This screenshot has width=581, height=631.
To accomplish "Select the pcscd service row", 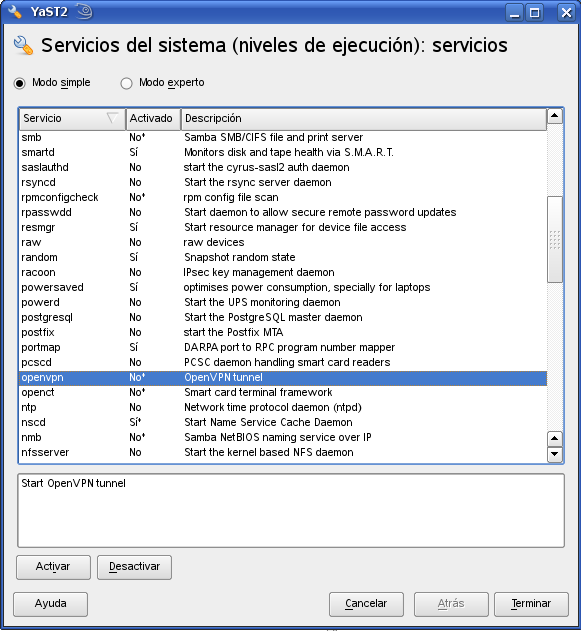I will (283, 362).
